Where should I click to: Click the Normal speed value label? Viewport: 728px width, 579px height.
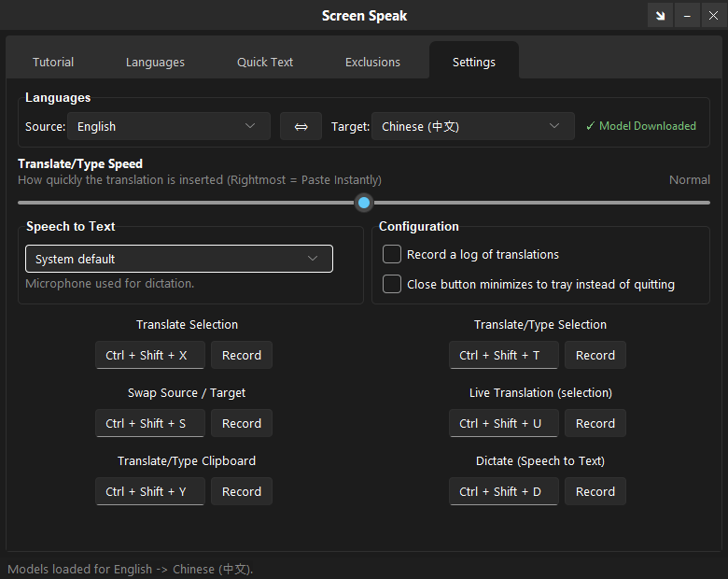click(x=690, y=180)
